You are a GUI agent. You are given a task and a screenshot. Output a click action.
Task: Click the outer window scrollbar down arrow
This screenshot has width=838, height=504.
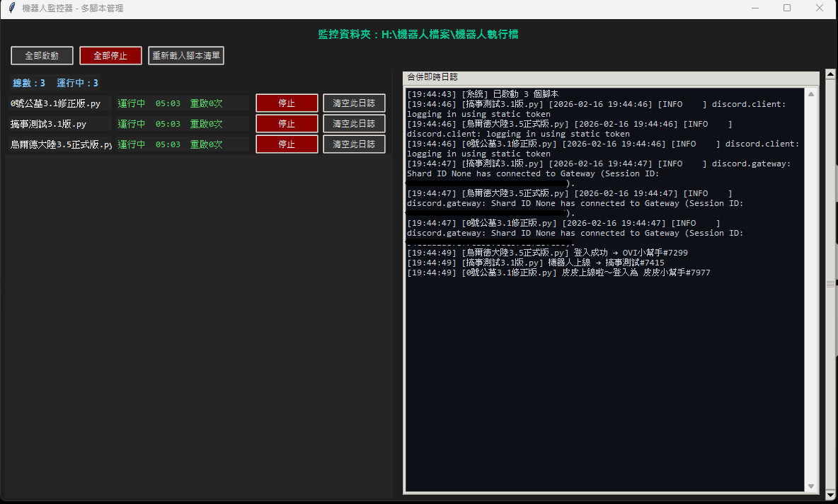point(830,495)
